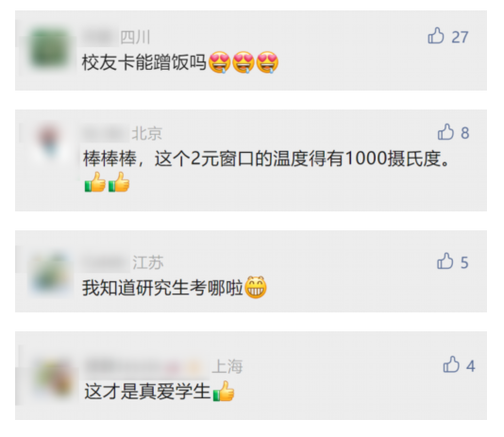
Task: Click the like count 8
Action: point(465,133)
